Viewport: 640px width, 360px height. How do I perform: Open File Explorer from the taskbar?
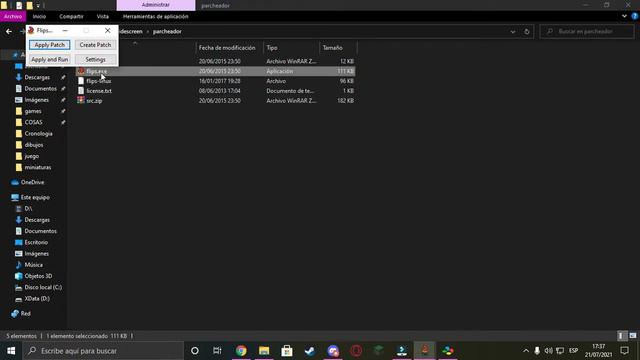(x=264, y=351)
